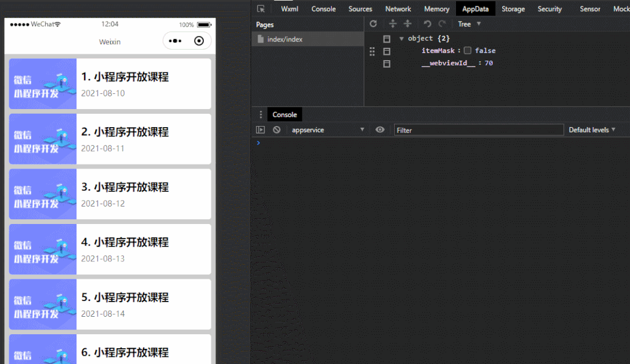Grab the drag handle beside itemMask
The height and width of the screenshot is (364, 630).
pos(372,51)
